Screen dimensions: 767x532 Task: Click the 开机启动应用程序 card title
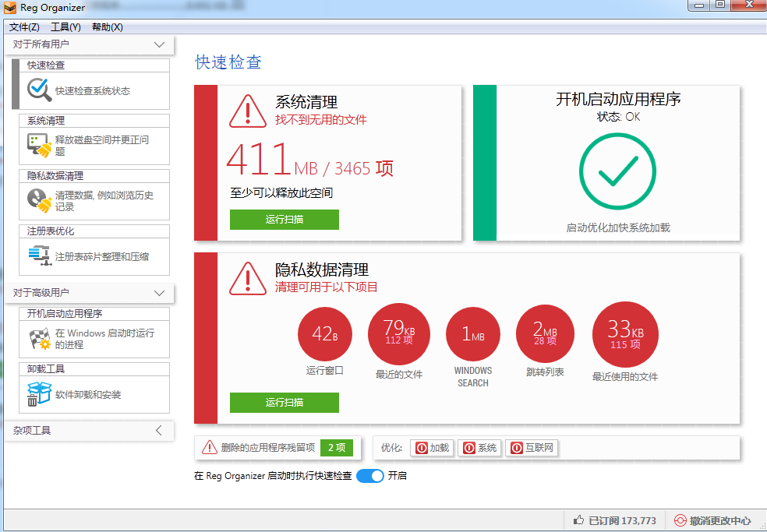[618, 99]
